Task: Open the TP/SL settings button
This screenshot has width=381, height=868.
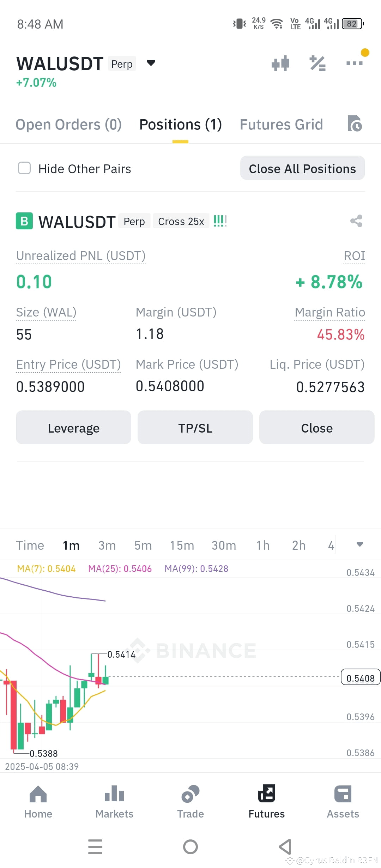Action: pos(195,427)
